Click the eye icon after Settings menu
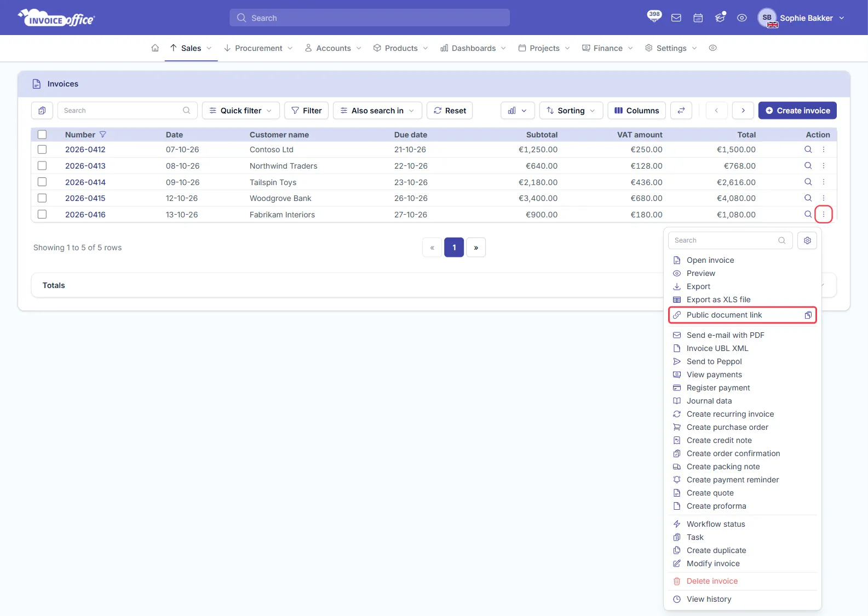This screenshot has height=616, width=868. 712,48
